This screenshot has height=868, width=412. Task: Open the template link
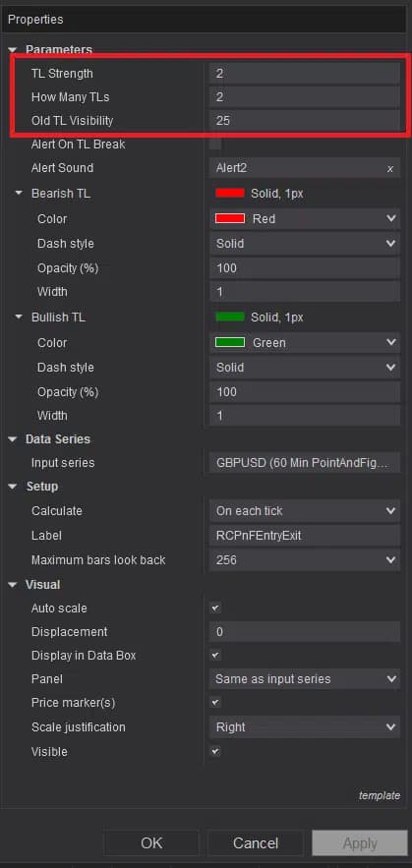pos(380,795)
